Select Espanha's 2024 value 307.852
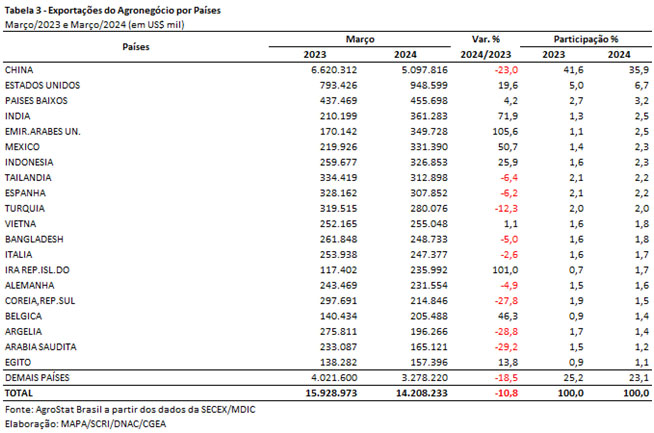The height and width of the screenshot is (433, 654). [429, 193]
